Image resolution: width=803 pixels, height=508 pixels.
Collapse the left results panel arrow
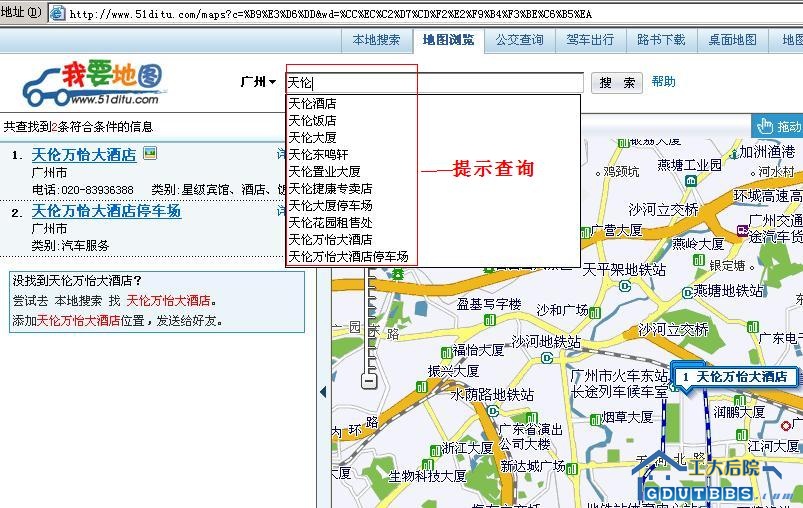[323, 392]
